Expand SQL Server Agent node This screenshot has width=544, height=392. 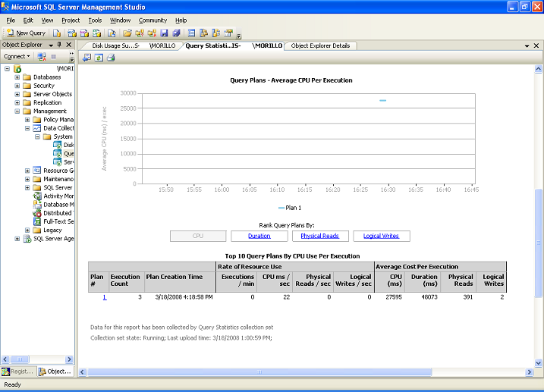17,239
